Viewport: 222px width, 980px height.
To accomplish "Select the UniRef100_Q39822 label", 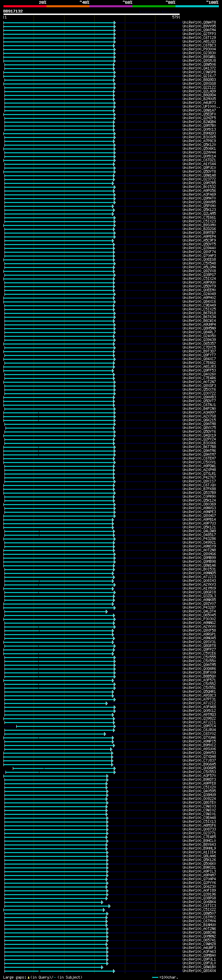I will click(199, 718).
